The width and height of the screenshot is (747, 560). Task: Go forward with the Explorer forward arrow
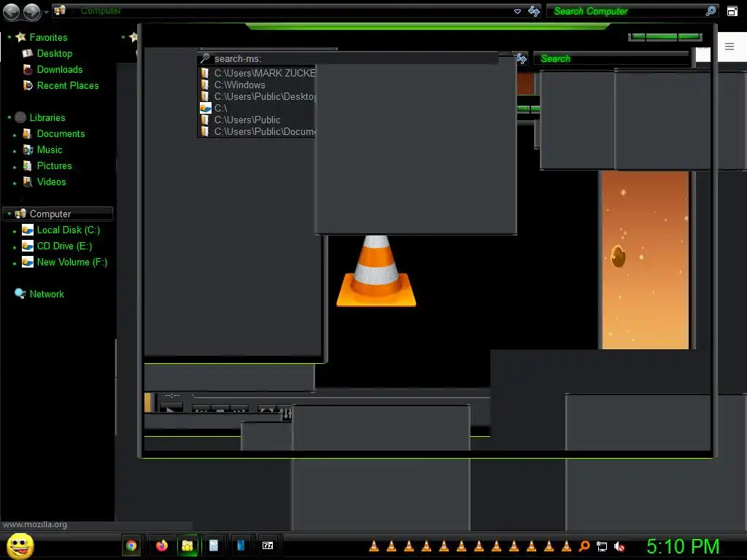coord(31,12)
